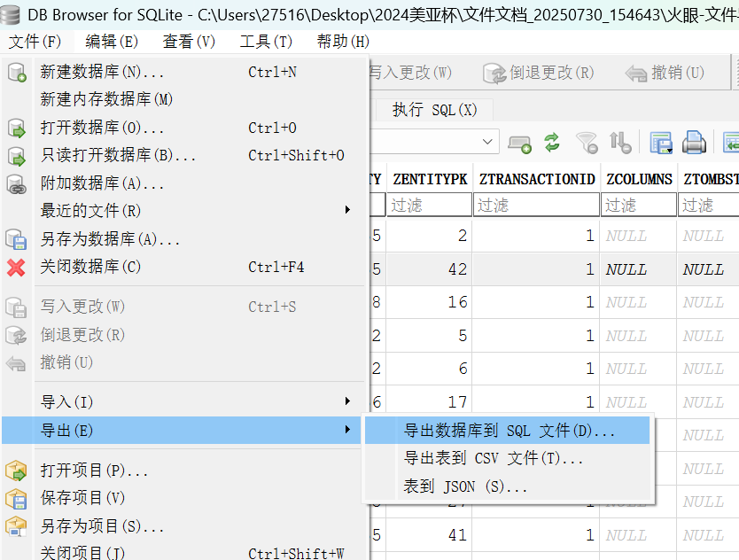Image resolution: width=739 pixels, height=560 pixels.
Task: Open the table selection combo box arrow
Action: pos(487,142)
